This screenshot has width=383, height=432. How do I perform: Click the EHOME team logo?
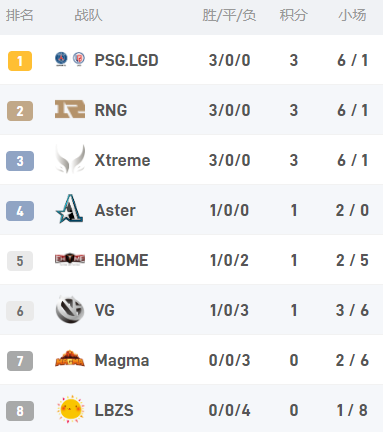pyautogui.click(x=70, y=259)
